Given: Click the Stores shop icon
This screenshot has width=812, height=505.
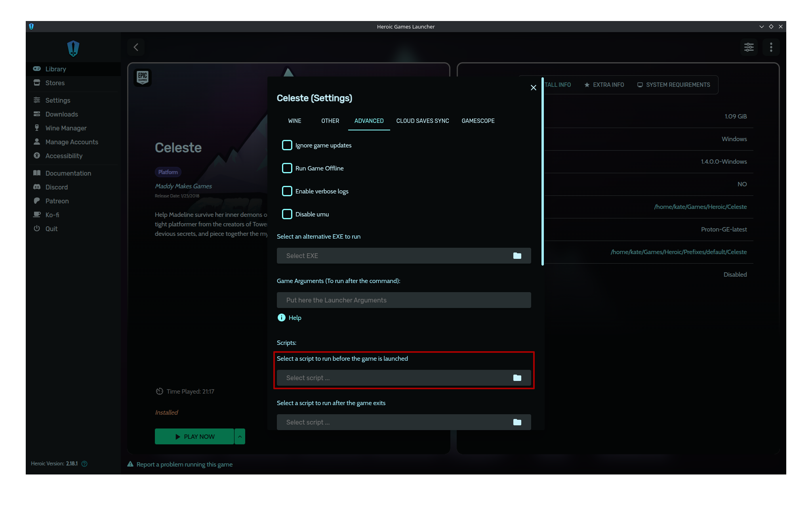Looking at the screenshot, I should point(37,82).
